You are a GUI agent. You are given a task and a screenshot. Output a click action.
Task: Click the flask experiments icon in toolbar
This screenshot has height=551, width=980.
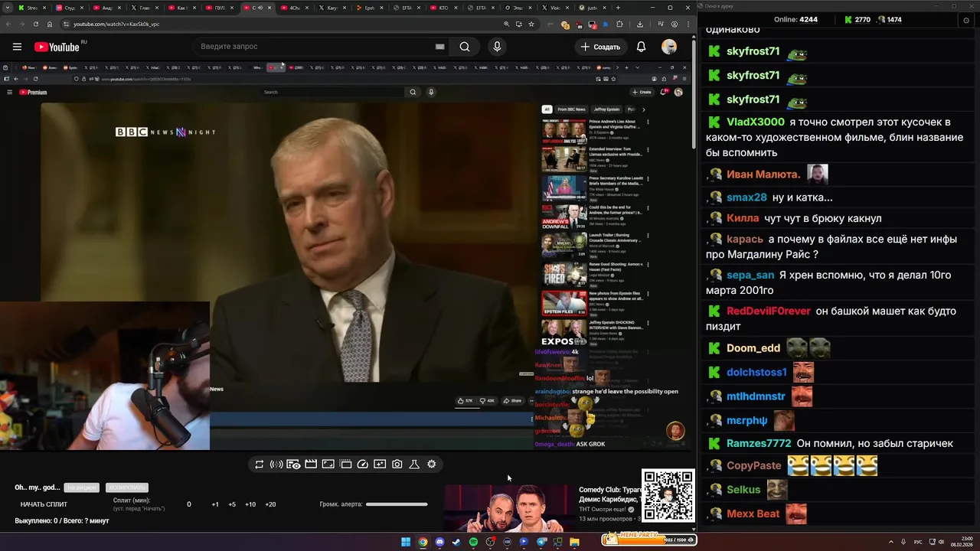coord(414,465)
